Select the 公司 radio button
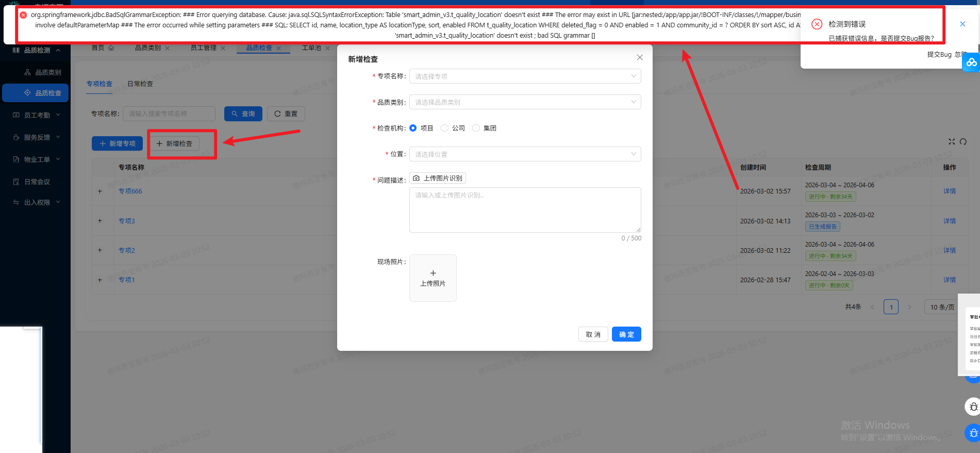980x453 pixels. (x=444, y=128)
